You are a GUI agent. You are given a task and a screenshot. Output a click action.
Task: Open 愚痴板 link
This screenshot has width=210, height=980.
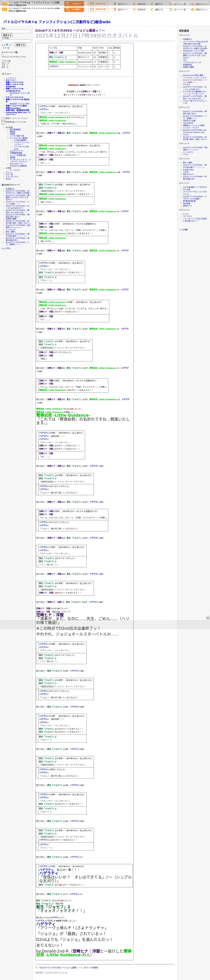[13, 157]
